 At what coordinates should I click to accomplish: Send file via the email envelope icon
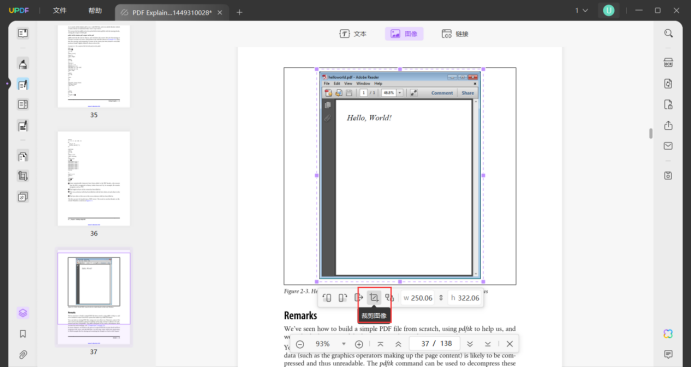tap(669, 146)
